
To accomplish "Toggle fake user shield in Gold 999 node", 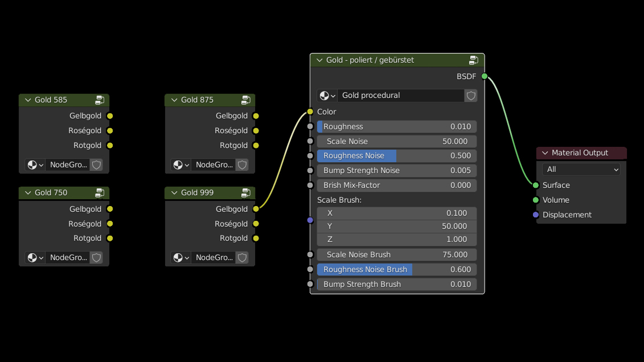I will click(242, 258).
